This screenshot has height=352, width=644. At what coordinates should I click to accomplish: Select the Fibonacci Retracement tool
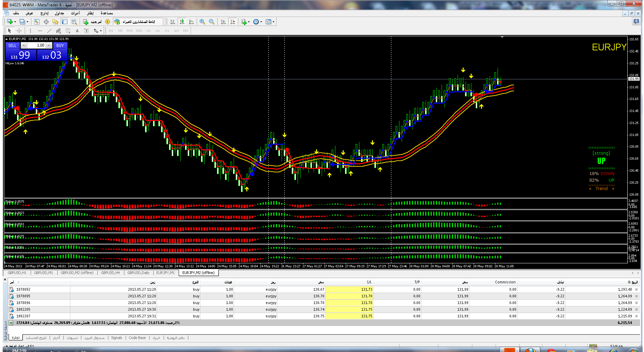(x=68, y=31)
